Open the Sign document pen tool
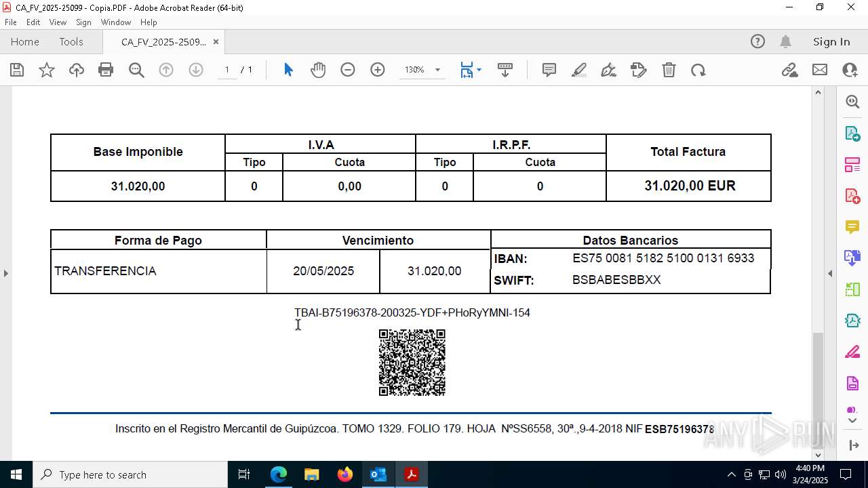This screenshot has width=868, height=488. coord(609,70)
